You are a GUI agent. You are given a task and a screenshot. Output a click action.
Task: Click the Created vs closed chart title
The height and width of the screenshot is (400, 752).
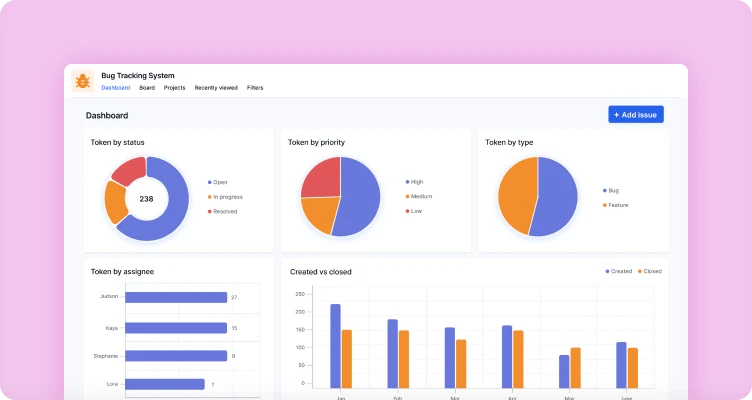[x=320, y=272]
